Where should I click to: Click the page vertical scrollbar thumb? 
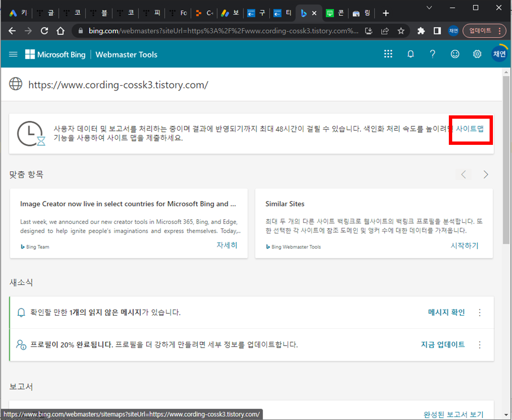pyautogui.click(x=506, y=160)
